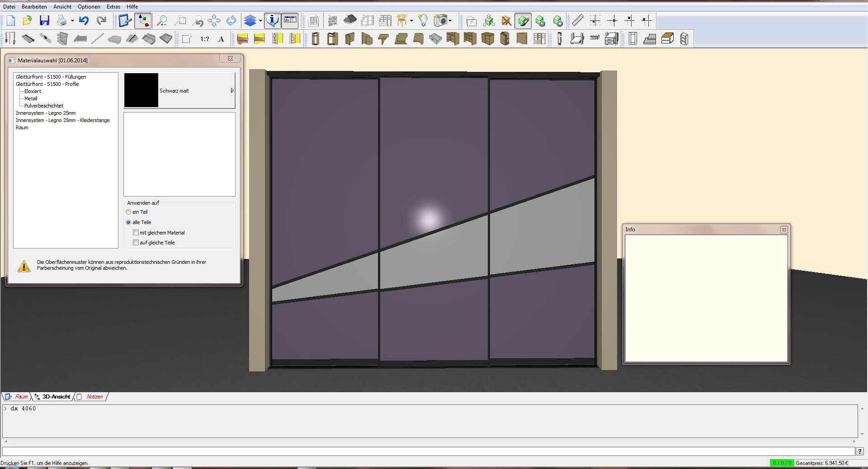Select the text tool letter A
The image size is (868, 469).
click(x=221, y=39)
